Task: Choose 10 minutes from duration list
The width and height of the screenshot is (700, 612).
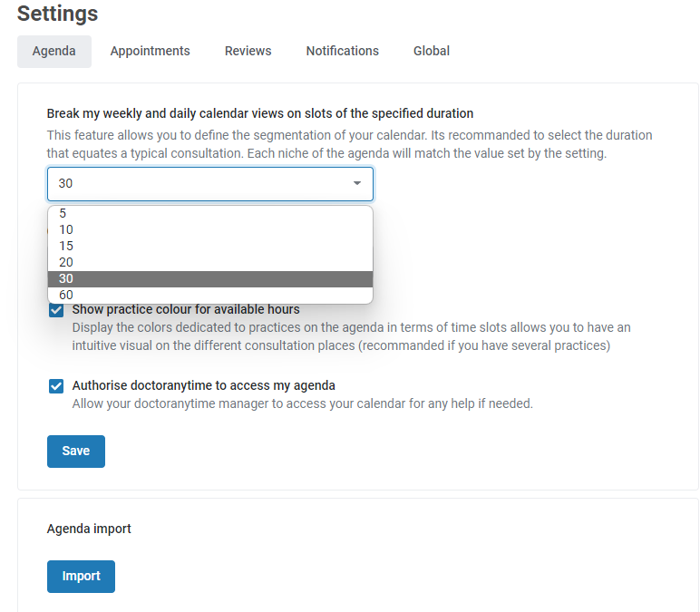Action: (210, 230)
